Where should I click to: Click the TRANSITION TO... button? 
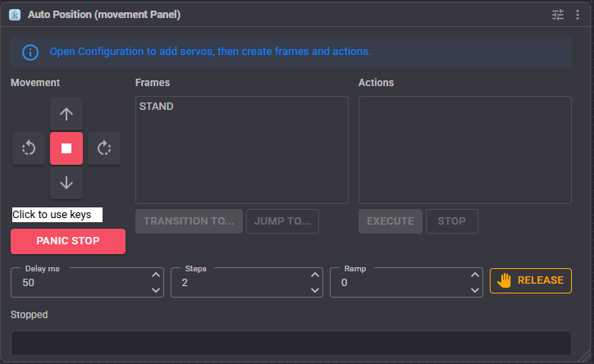pyautogui.click(x=189, y=221)
